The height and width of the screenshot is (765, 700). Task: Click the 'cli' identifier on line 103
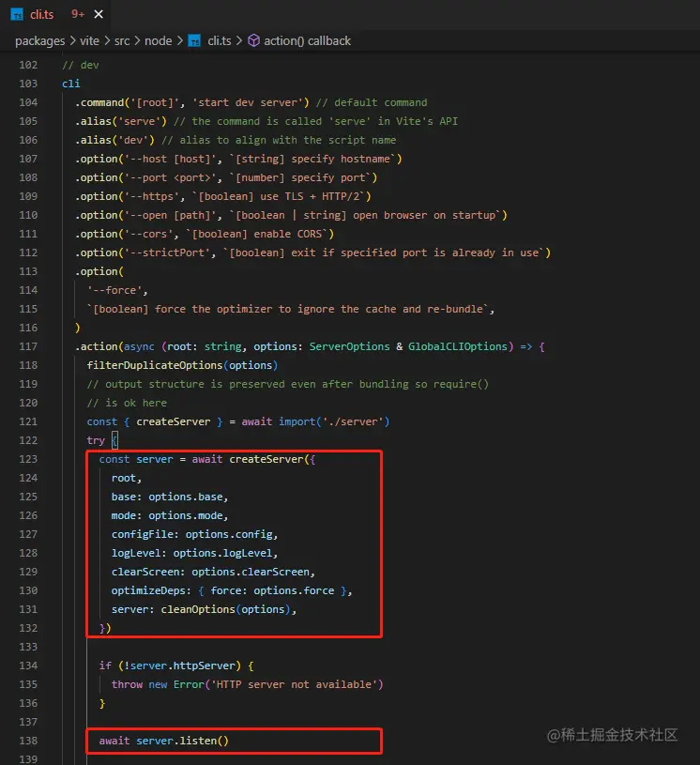point(70,84)
